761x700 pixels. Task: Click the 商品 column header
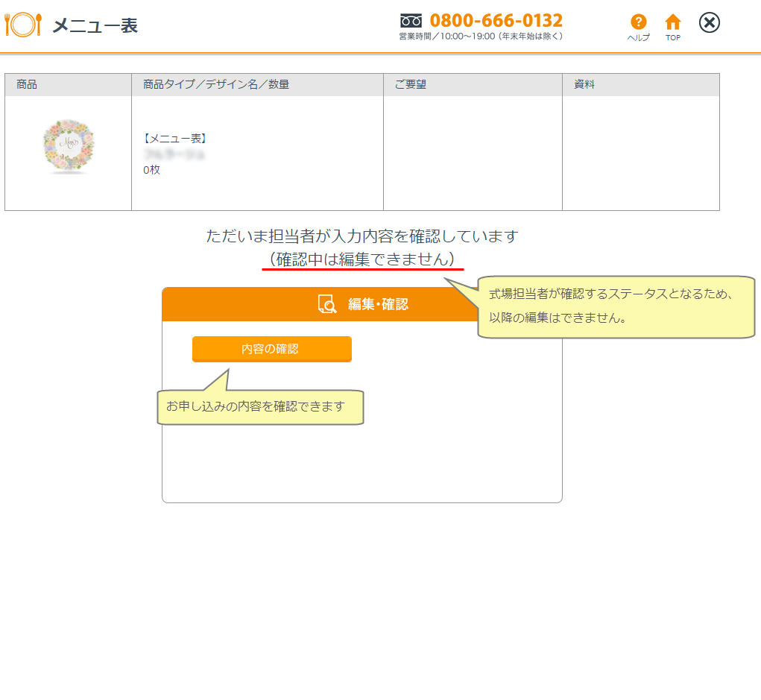(27, 85)
